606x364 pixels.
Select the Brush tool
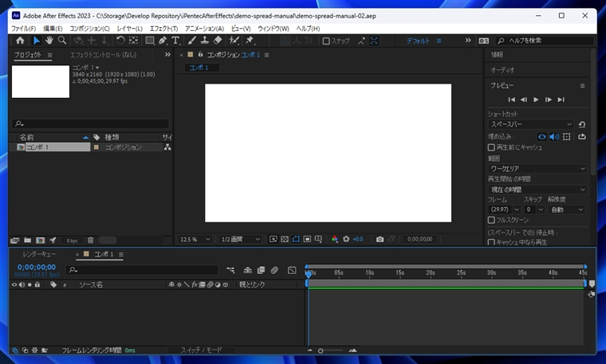coord(192,40)
